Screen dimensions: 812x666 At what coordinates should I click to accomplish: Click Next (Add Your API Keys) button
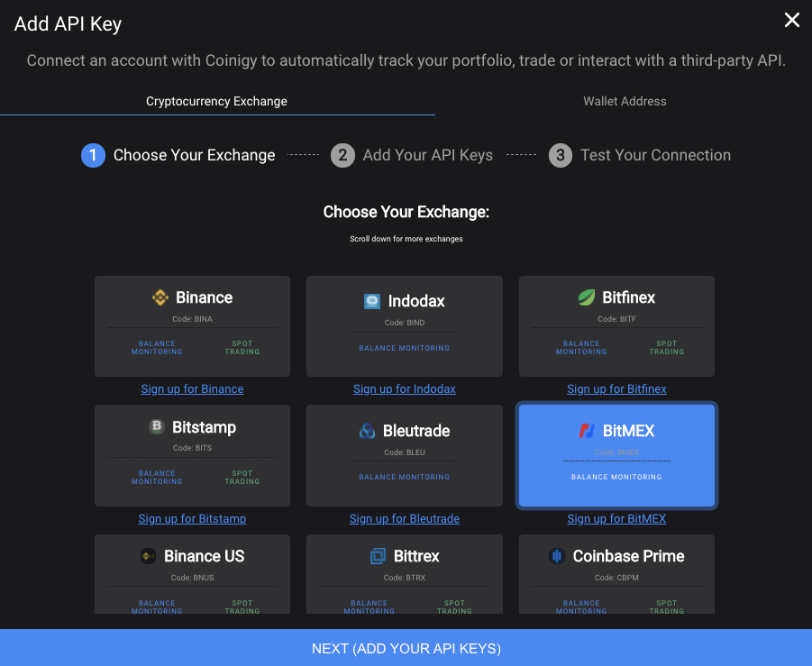pos(406,648)
